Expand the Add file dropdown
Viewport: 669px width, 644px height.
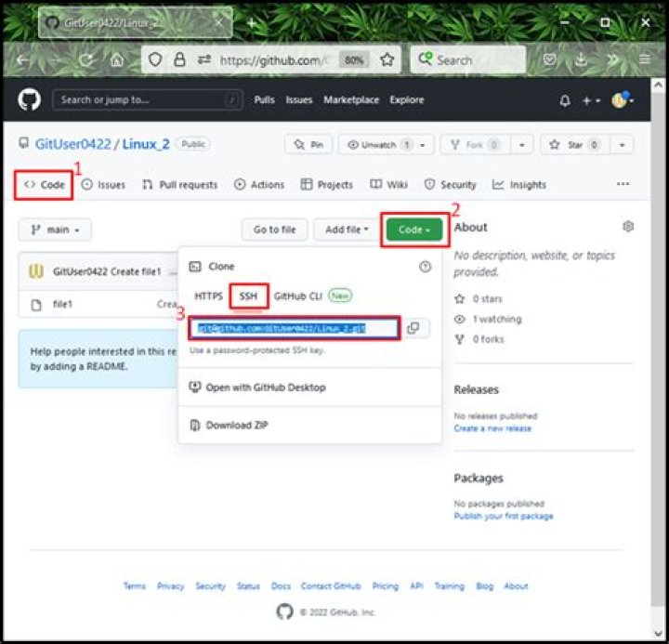[347, 230]
